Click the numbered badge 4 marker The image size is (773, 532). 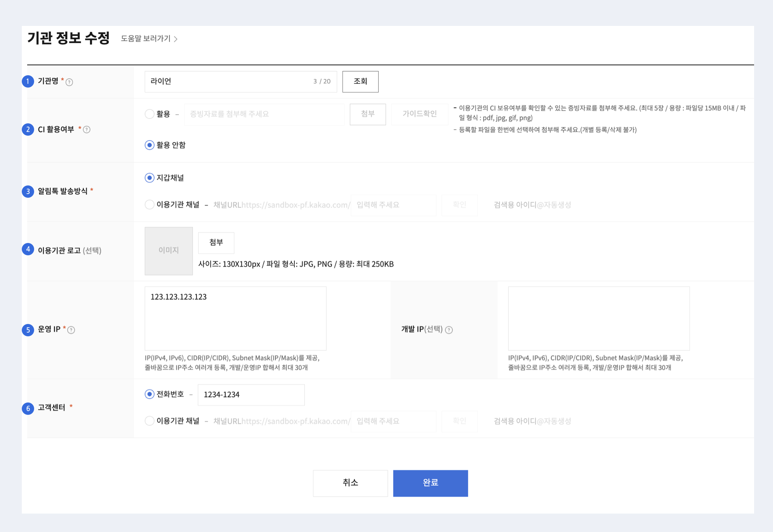28,249
